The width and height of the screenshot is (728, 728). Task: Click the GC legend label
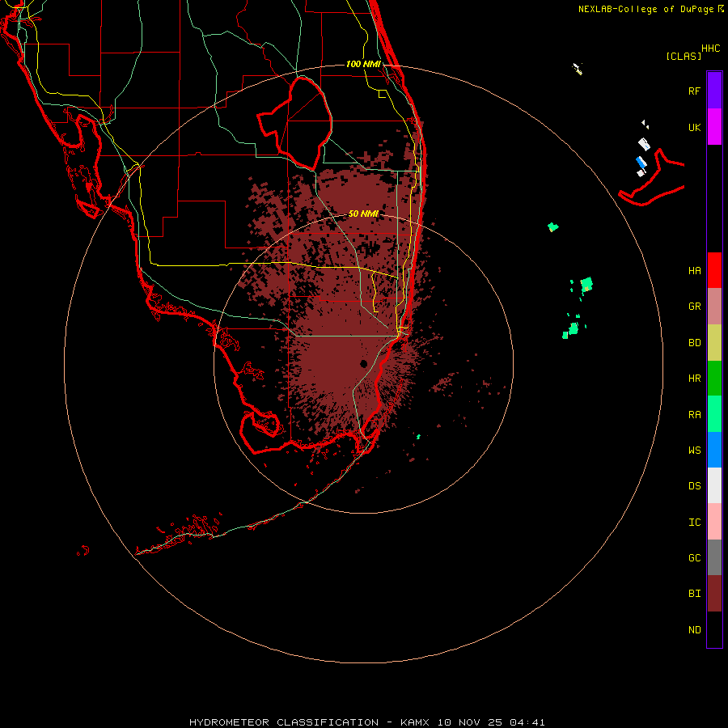[694, 558]
